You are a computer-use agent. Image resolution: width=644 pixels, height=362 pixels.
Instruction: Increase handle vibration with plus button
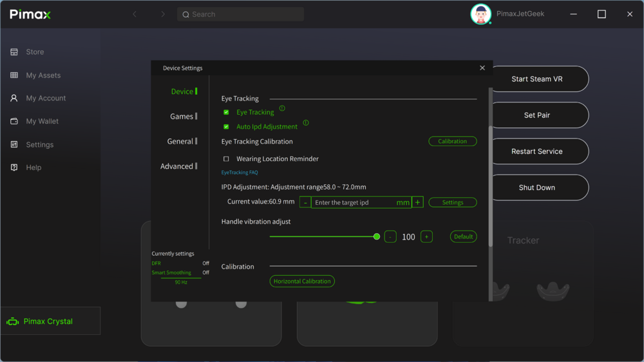426,236
